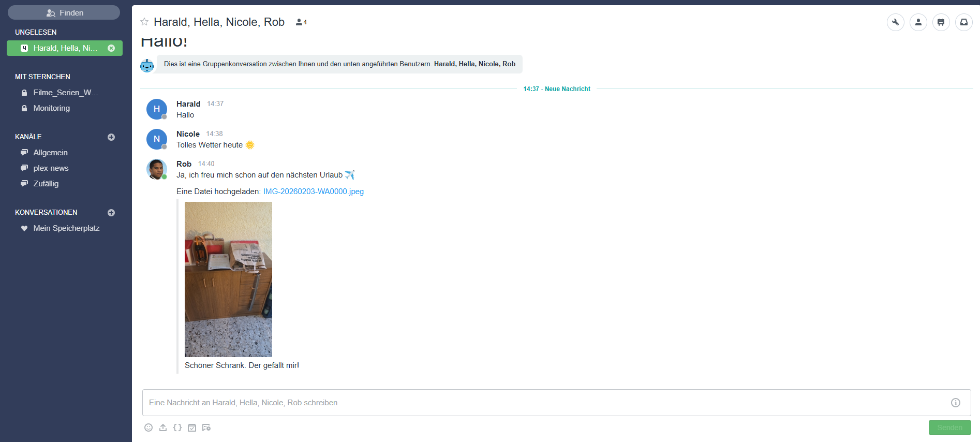Show the 4 member count list
Screen dimensions: 980x442
point(301,22)
